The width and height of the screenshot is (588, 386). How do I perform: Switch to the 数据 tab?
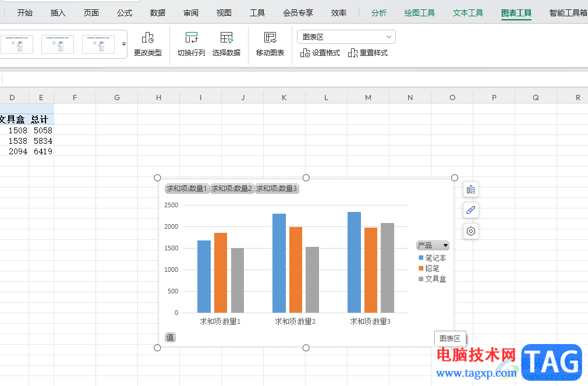[158, 13]
